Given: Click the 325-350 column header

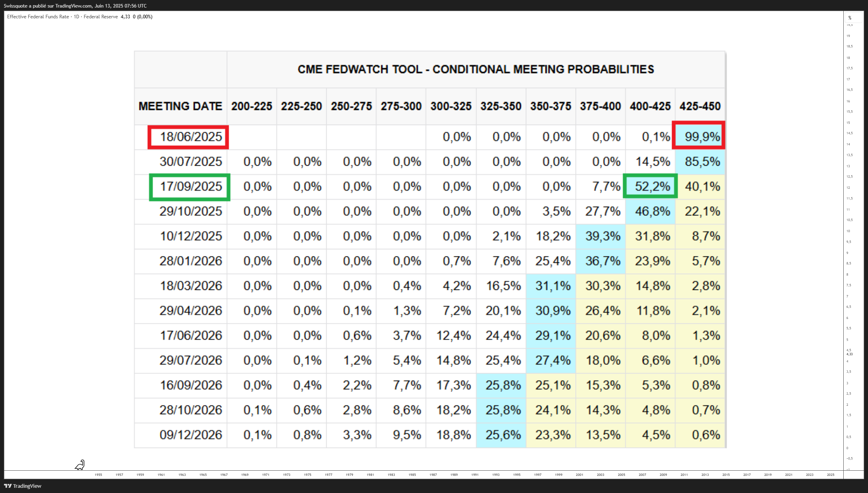Looking at the screenshot, I should click(501, 106).
